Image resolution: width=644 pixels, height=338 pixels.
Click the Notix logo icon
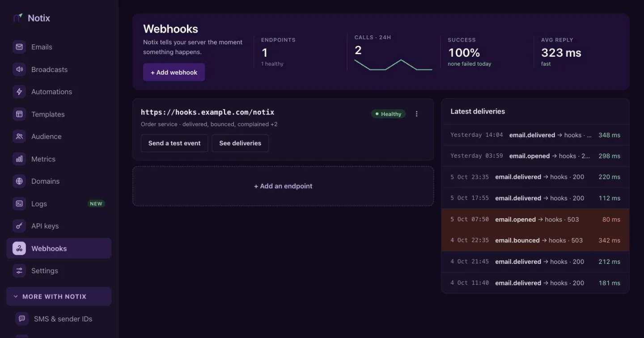(18, 18)
